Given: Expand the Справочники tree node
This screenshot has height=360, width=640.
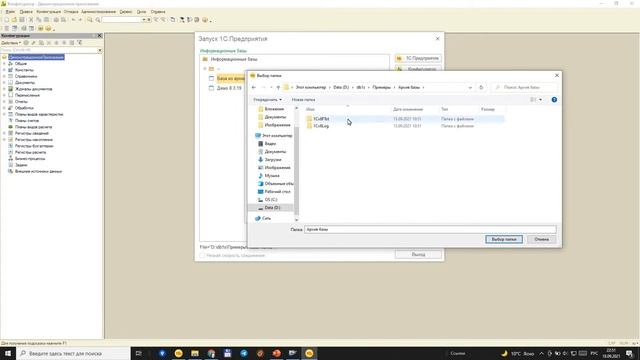Looking at the screenshot, I should (x=4, y=76).
